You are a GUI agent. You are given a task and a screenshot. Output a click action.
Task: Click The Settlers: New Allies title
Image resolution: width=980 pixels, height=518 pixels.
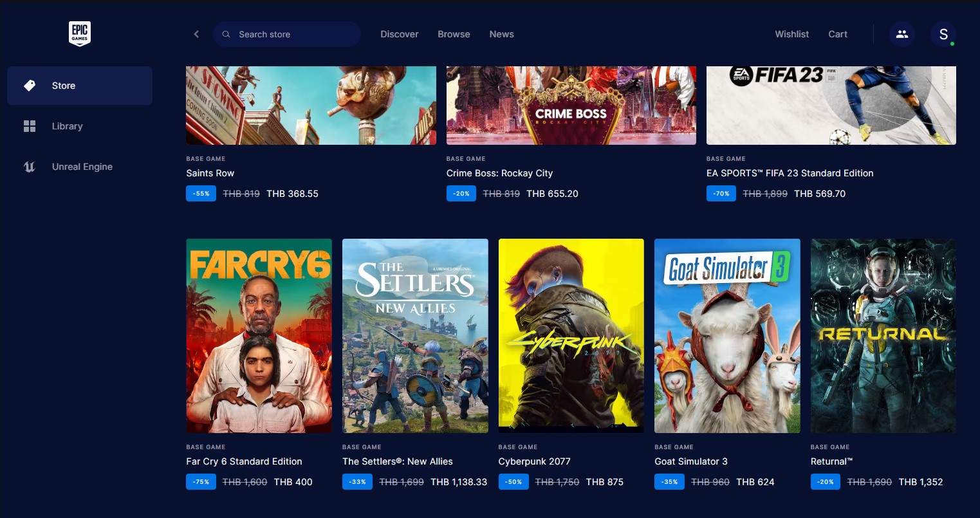pos(398,461)
